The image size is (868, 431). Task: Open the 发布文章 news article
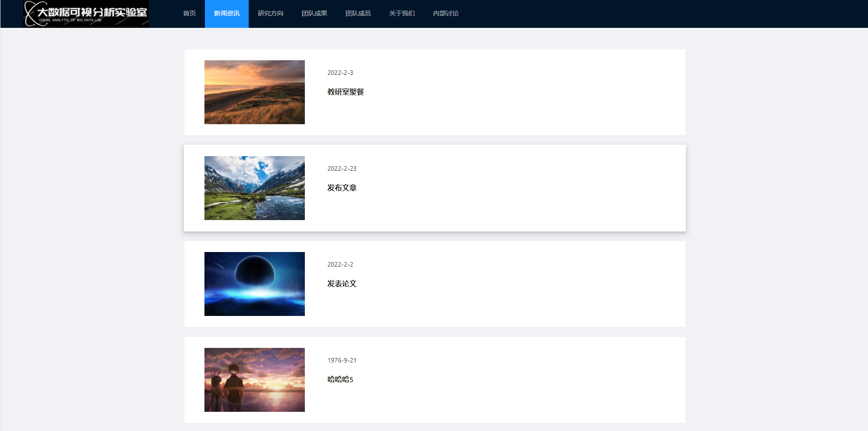342,188
